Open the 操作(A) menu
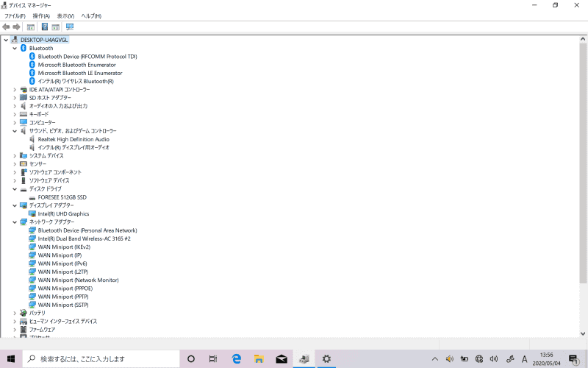 (x=41, y=16)
